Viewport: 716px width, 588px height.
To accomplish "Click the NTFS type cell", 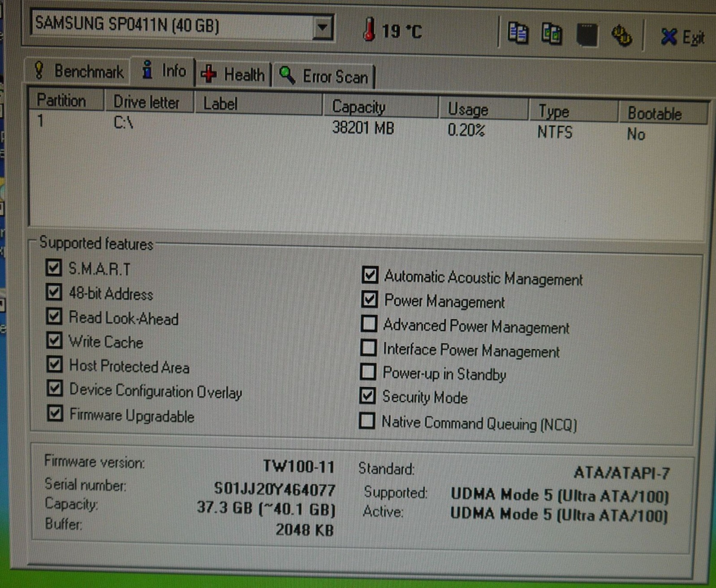I will tap(555, 132).
